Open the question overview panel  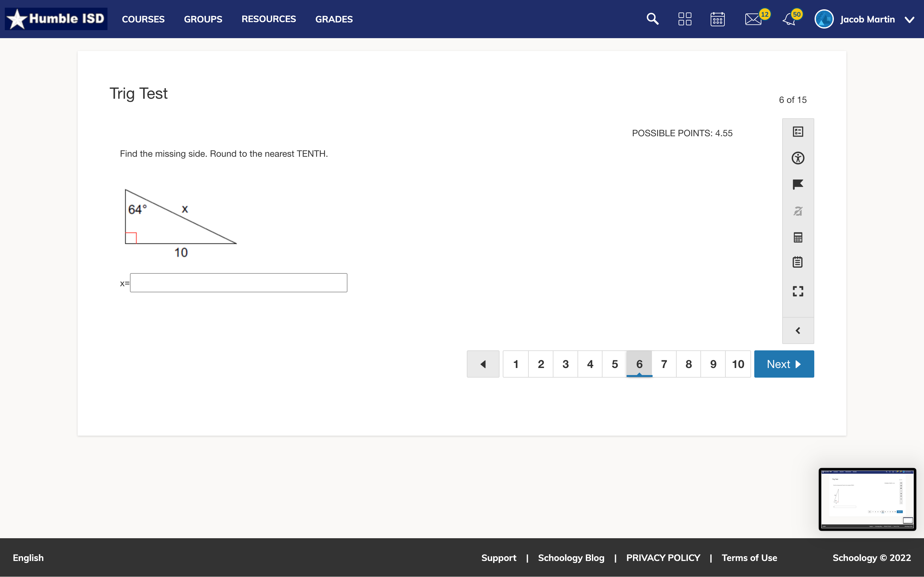click(798, 132)
